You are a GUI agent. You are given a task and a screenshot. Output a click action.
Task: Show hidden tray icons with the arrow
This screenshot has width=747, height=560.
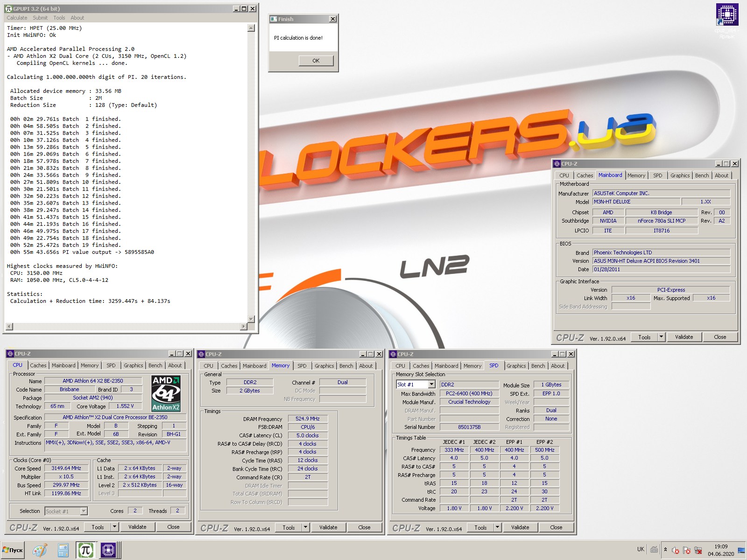pos(665,550)
